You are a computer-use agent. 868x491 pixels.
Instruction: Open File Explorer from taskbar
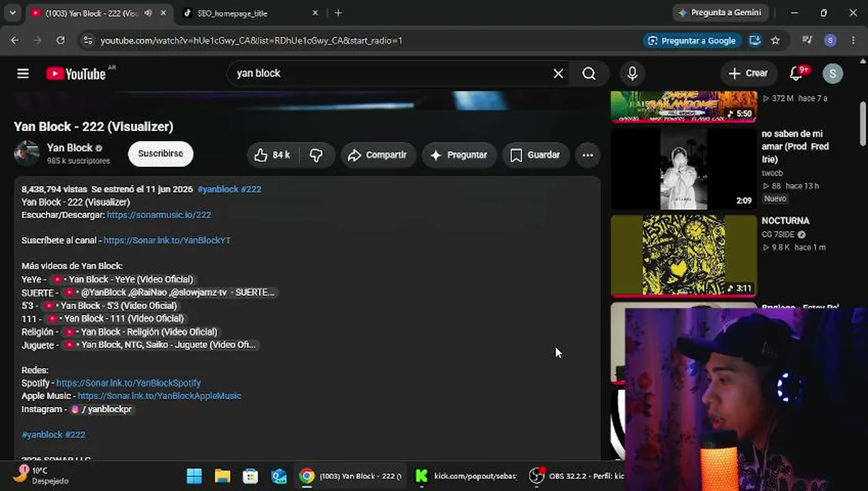[x=222, y=476]
